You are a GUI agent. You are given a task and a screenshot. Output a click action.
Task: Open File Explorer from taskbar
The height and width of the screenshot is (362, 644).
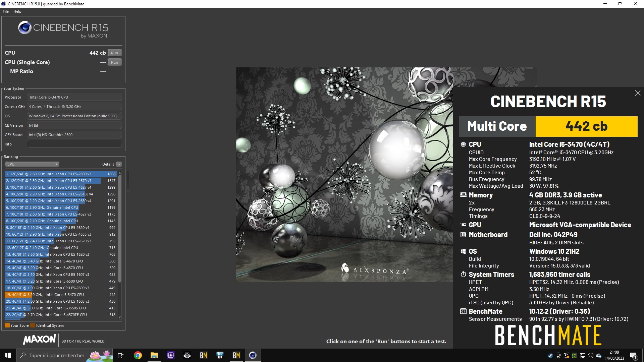[154, 355]
